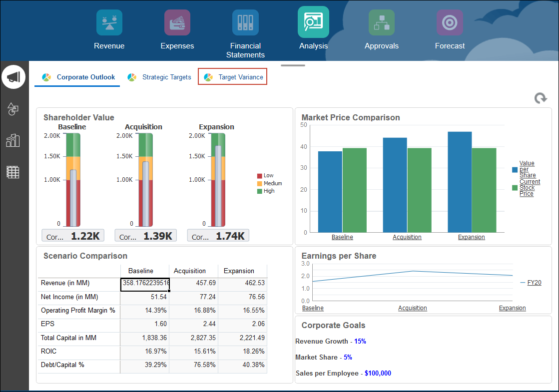Screen dimensions: 559x392
Task: Open the Forecast icon
Action: (449, 22)
